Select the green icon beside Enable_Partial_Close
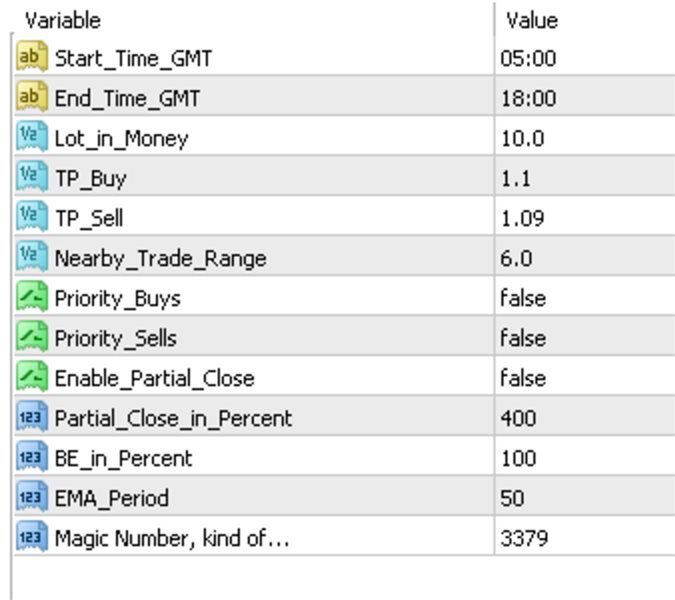This screenshot has width=675, height=600. point(32,376)
